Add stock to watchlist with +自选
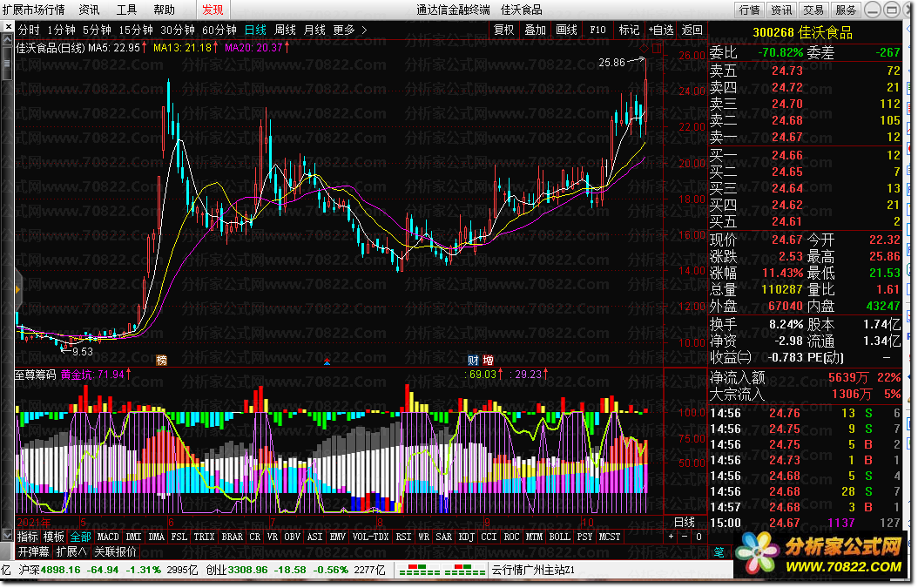Image resolution: width=918 pixels, height=588 pixels. click(x=661, y=30)
